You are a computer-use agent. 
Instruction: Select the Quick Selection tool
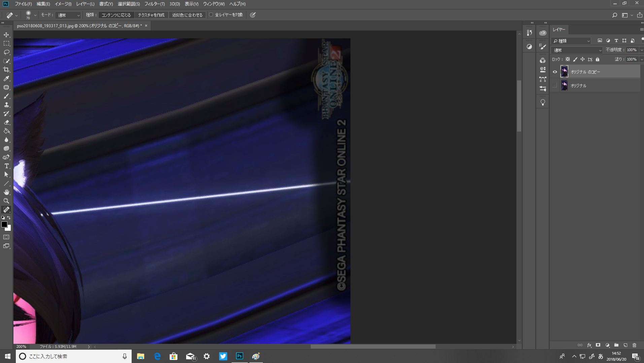point(6,61)
